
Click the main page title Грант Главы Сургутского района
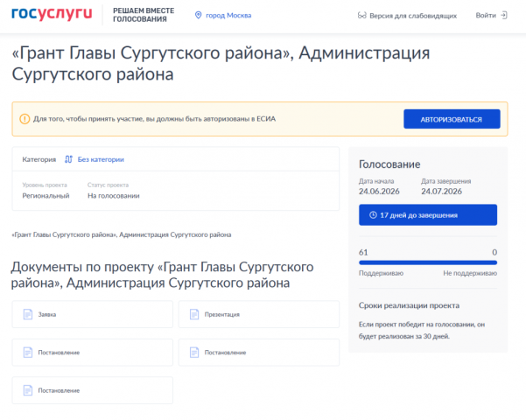[221, 63]
